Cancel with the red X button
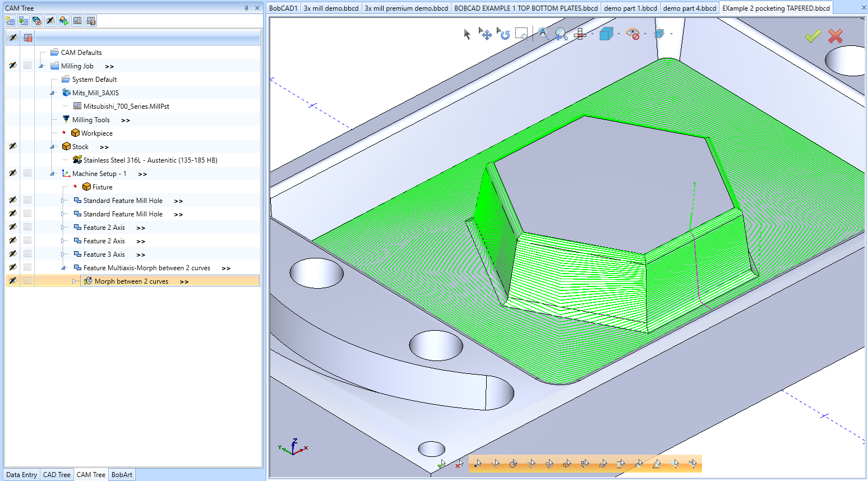868x481 pixels. tap(835, 35)
